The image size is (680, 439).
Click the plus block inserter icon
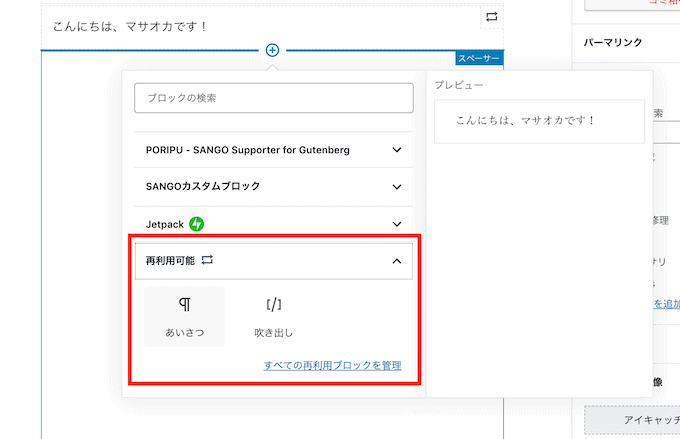(272, 50)
